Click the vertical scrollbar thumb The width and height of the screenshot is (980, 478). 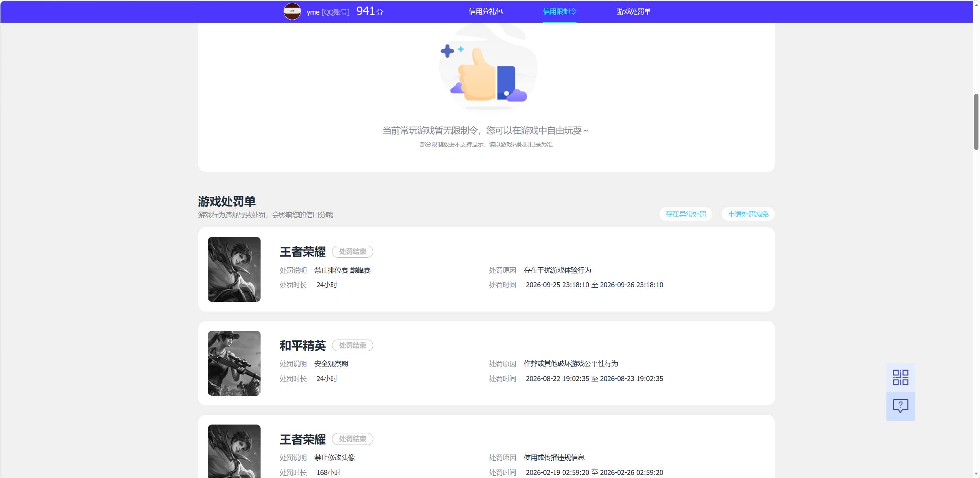click(976, 122)
